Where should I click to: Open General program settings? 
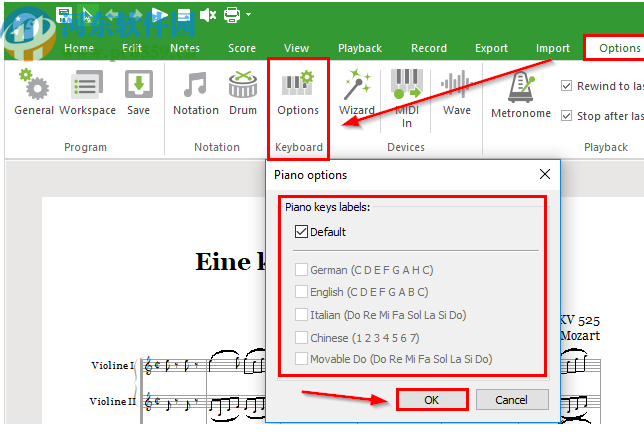(x=34, y=92)
